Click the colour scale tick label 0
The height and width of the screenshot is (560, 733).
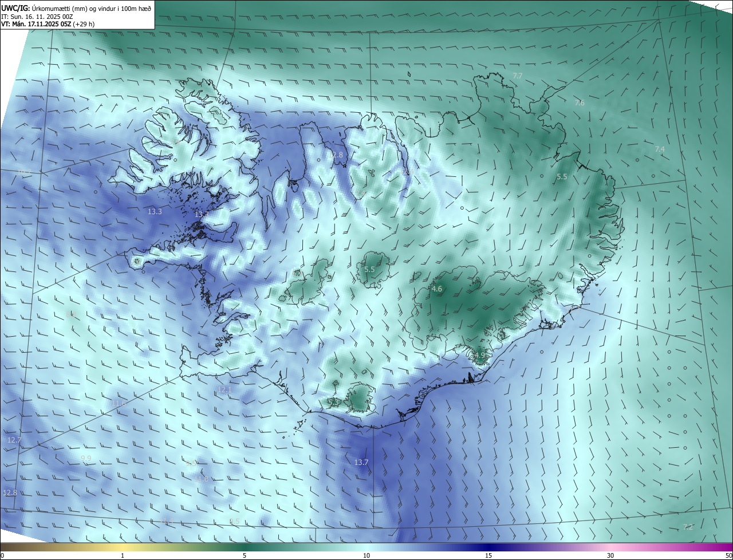click(2, 555)
